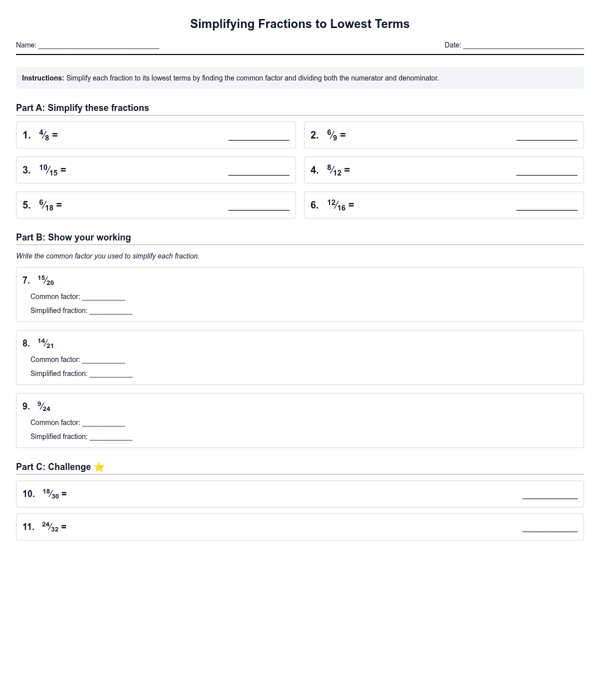Click the Part B: Show your working heading

pos(73,237)
